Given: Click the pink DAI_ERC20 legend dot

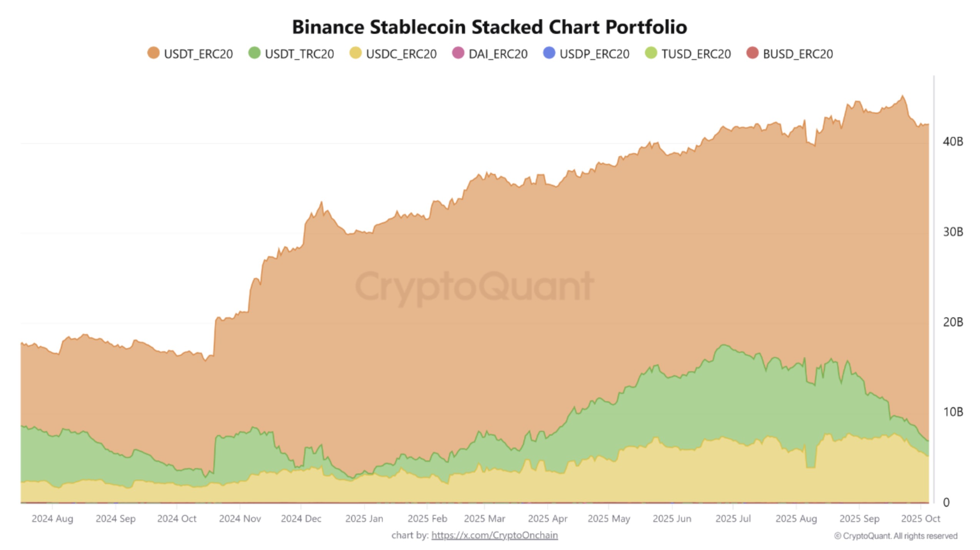Looking at the screenshot, I should (x=458, y=53).
